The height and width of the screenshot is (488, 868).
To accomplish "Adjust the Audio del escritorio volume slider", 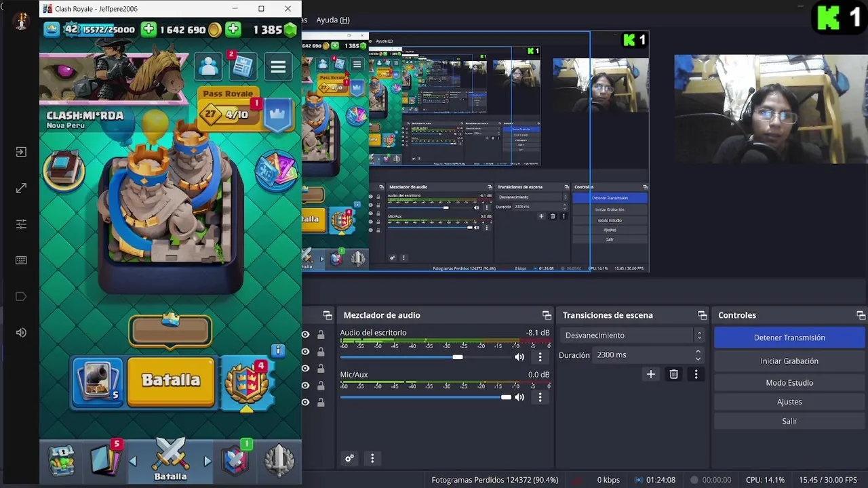I will [x=425, y=357].
